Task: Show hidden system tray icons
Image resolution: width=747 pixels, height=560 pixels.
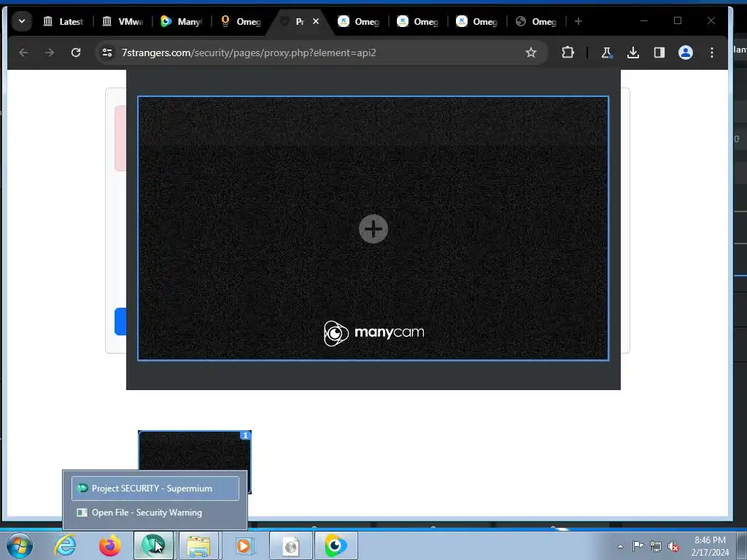Action: tap(620, 546)
